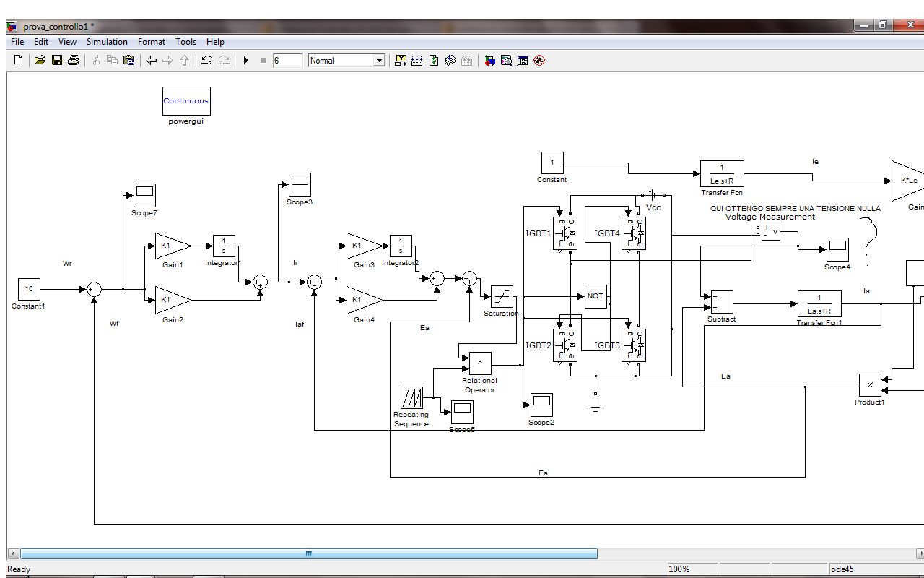
Task: Select the Scope4 block
Action: (837, 249)
